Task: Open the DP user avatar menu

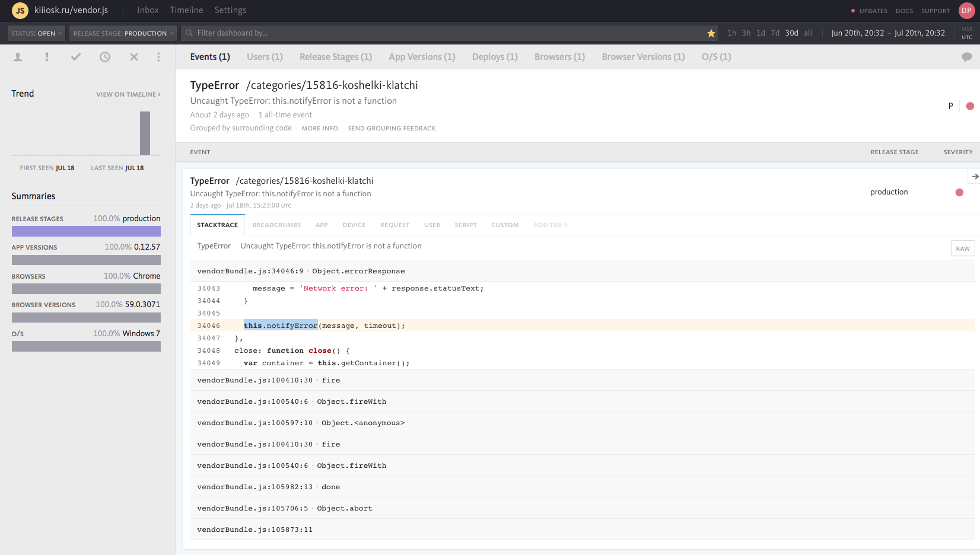Action: point(966,10)
